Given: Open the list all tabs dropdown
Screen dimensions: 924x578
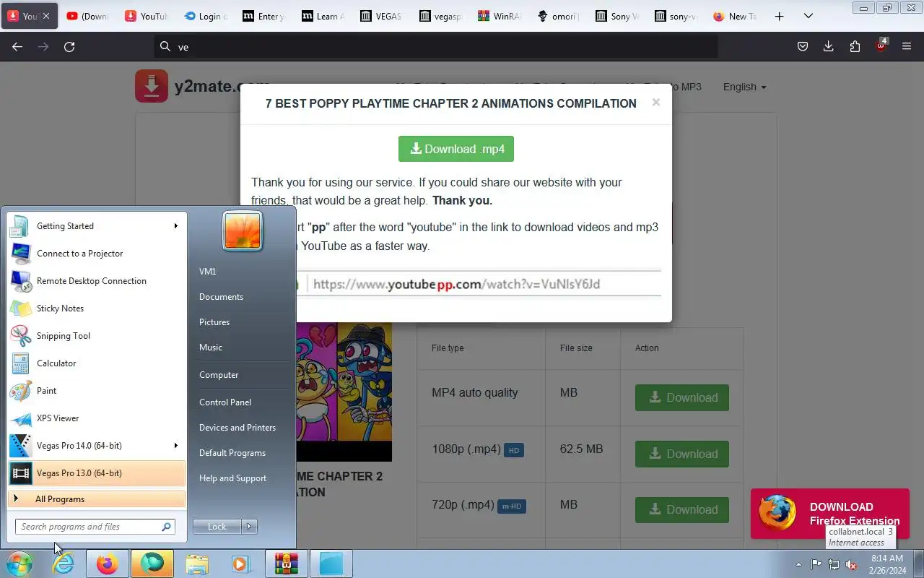Looking at the screenshot, I should click(x=808, y=16).
